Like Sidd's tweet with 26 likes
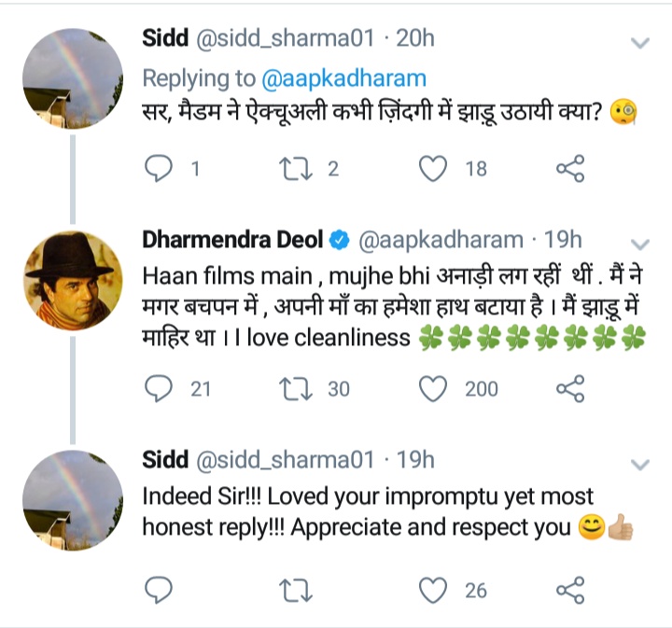The width and height of the screenshot is (672, 628). pos(432,590)
